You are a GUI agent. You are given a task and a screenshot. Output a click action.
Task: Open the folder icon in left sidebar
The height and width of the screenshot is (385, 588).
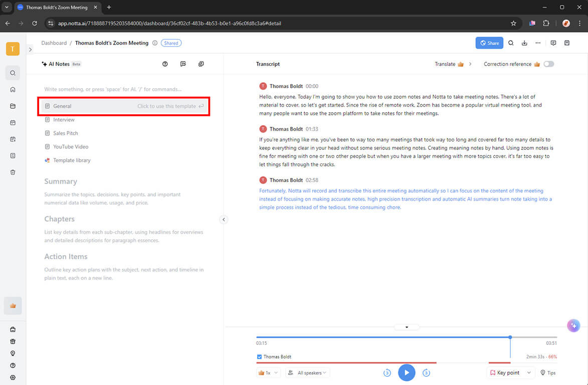pos(13,106)
